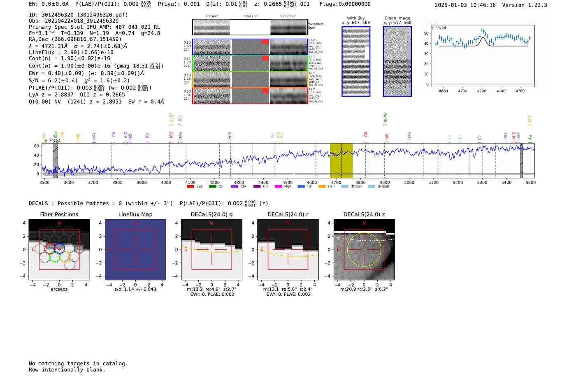
Task: Click the gray hatched band near 3550
Action: point(55,160)
